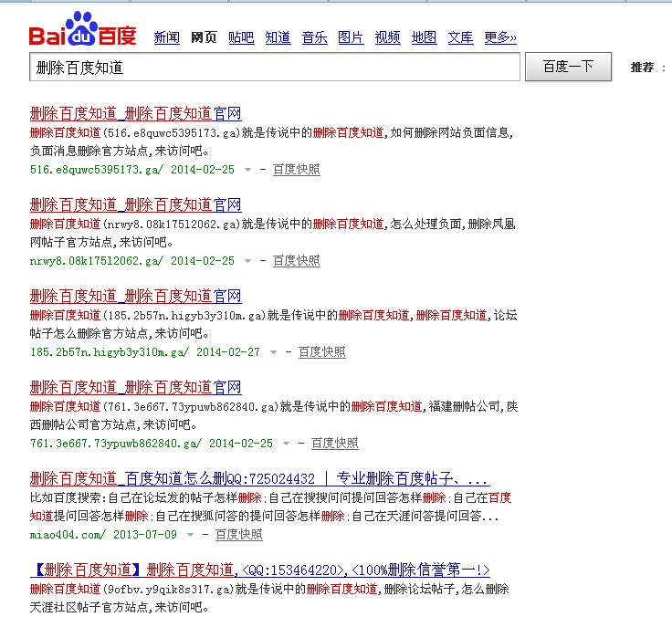Open 百度快照 for nrwy8.08k17512062.ga result
This screenshot has height=617, width=672.
pos(297,260)
